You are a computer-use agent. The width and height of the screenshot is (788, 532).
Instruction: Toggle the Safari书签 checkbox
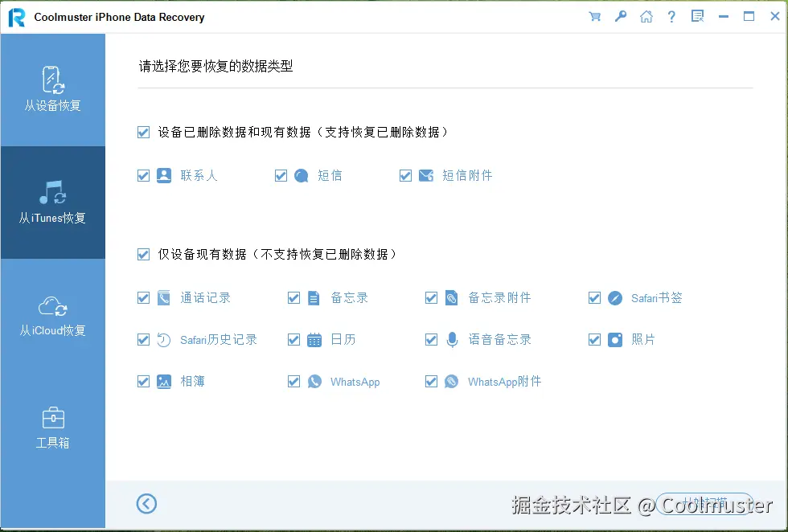coord(594,297)
